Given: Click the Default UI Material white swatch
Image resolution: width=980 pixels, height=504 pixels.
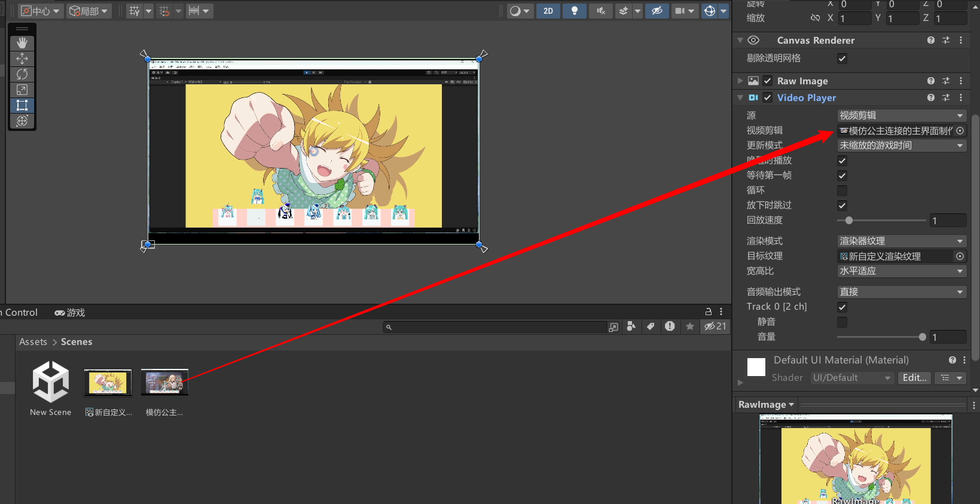Looking at the screenshot, I should click(756, 367).
